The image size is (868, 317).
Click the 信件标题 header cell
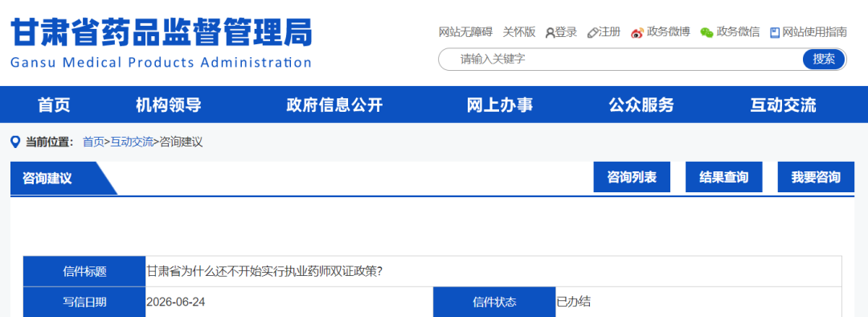[84, 272]
